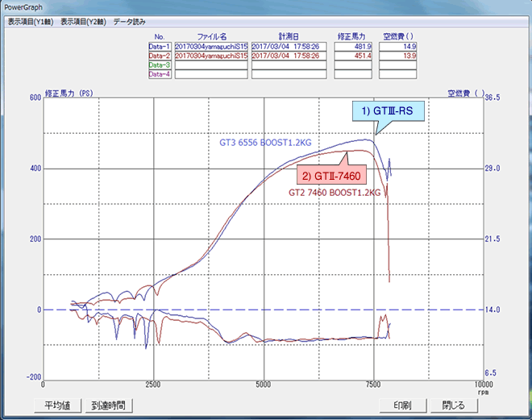Click the 14.9 air-fuel ratio field

tap(397, 47)
